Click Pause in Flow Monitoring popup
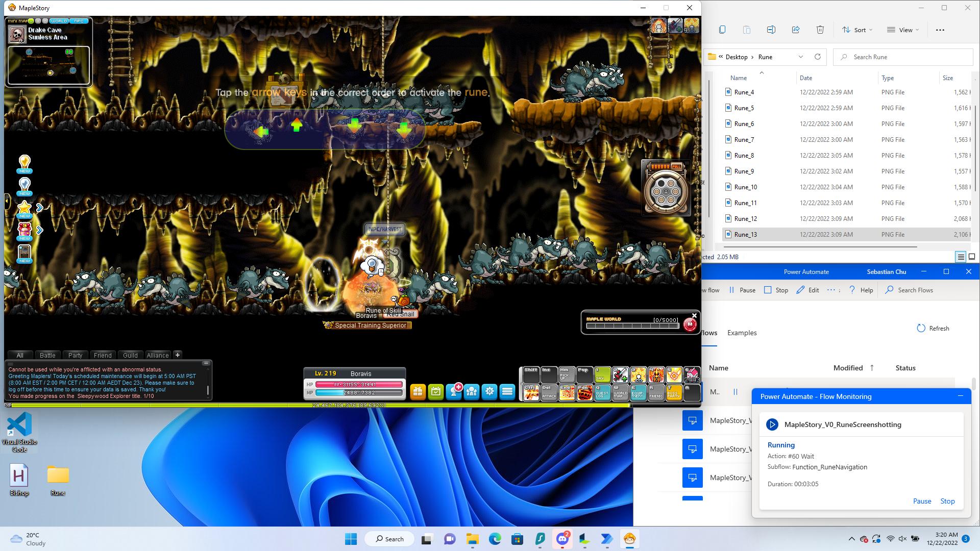The width and height of the screenshot is (980, 551). (x=922, y=501)
